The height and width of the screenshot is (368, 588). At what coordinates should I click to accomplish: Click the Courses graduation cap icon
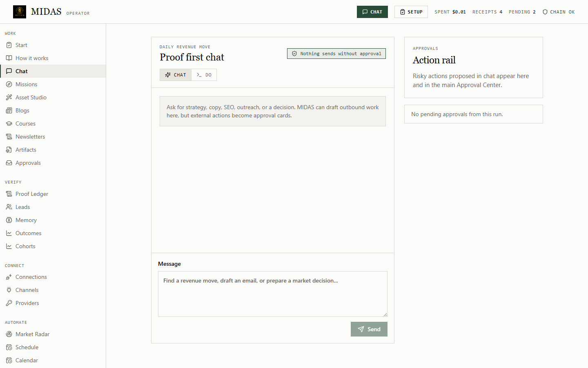click(x=9, y=123)
